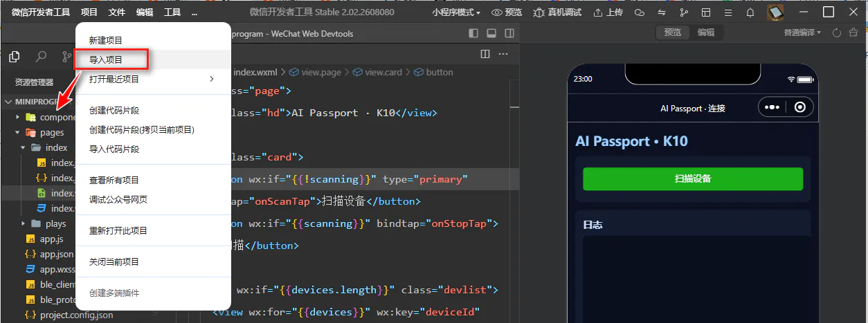Viewport: 868px width, 323px height.
Task: Open the three-line details icon in top toolbar
Action: pos(728,12)
